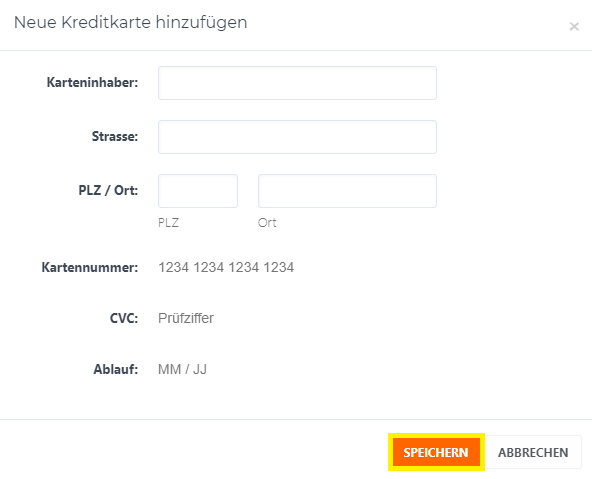
Task: Click the Strasse: label
Action: pos(115,136)
